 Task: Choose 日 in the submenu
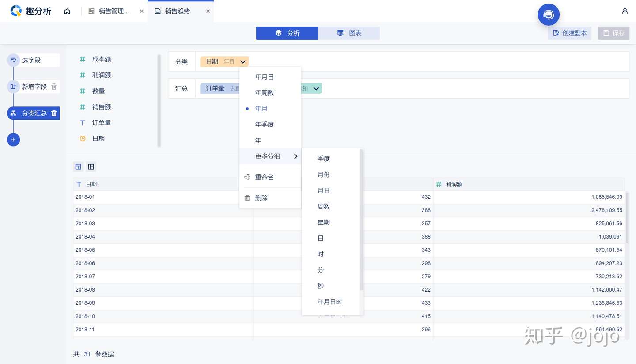click(331, 238)
